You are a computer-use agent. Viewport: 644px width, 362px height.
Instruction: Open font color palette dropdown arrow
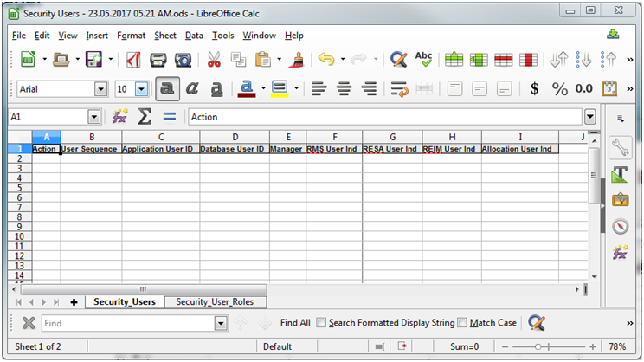coord(263,88)
